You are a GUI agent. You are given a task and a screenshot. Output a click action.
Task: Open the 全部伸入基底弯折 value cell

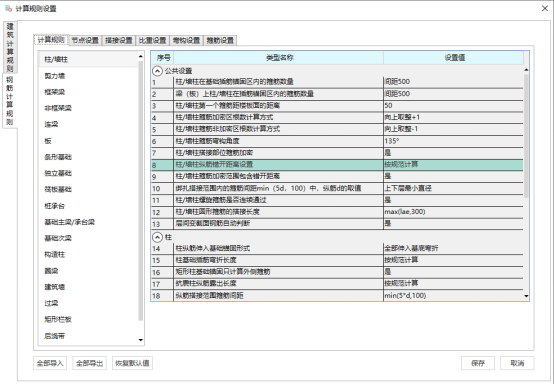tap(453, 248)
